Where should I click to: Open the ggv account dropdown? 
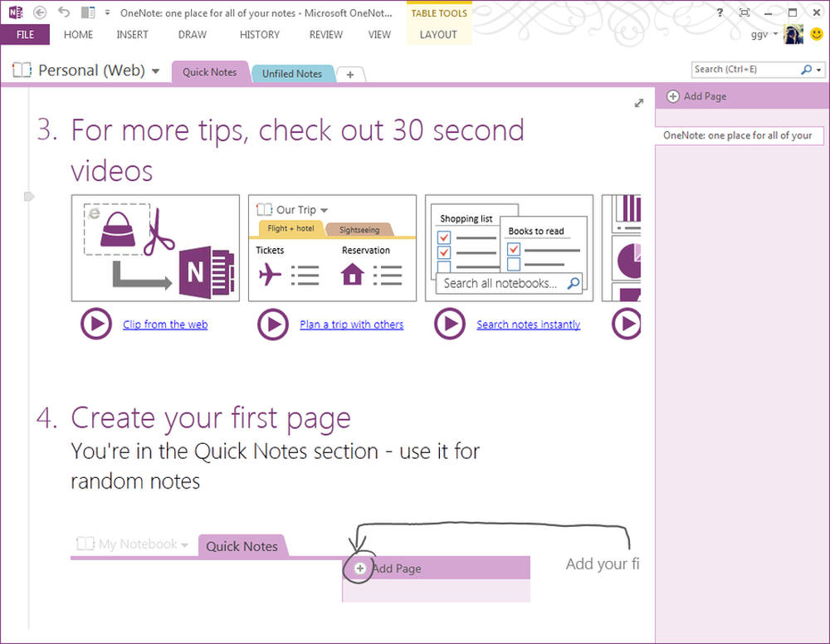point(764,34)
